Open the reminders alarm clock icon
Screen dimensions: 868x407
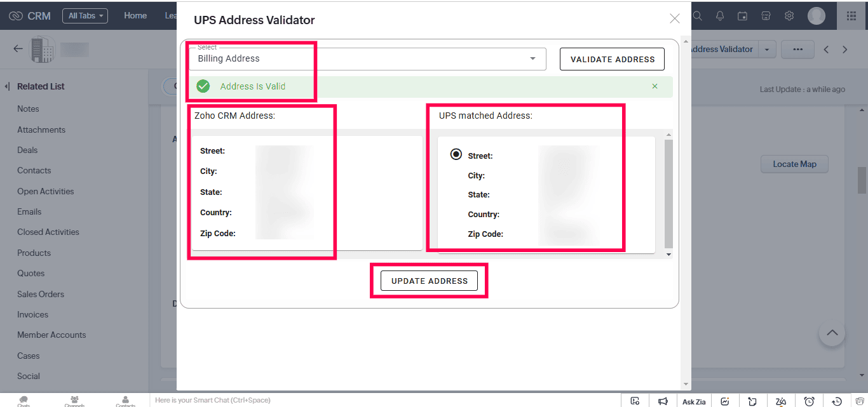pyautogui.click(x=809, y=401)
